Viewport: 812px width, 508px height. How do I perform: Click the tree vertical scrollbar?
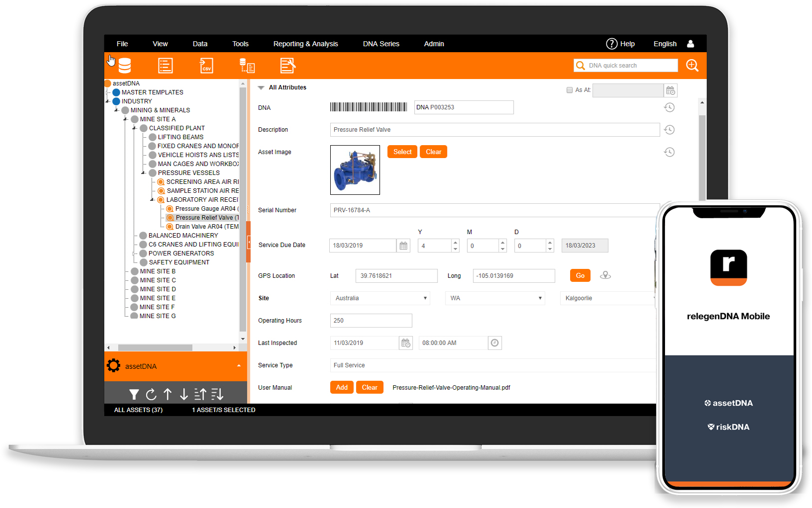click(242, 209)
